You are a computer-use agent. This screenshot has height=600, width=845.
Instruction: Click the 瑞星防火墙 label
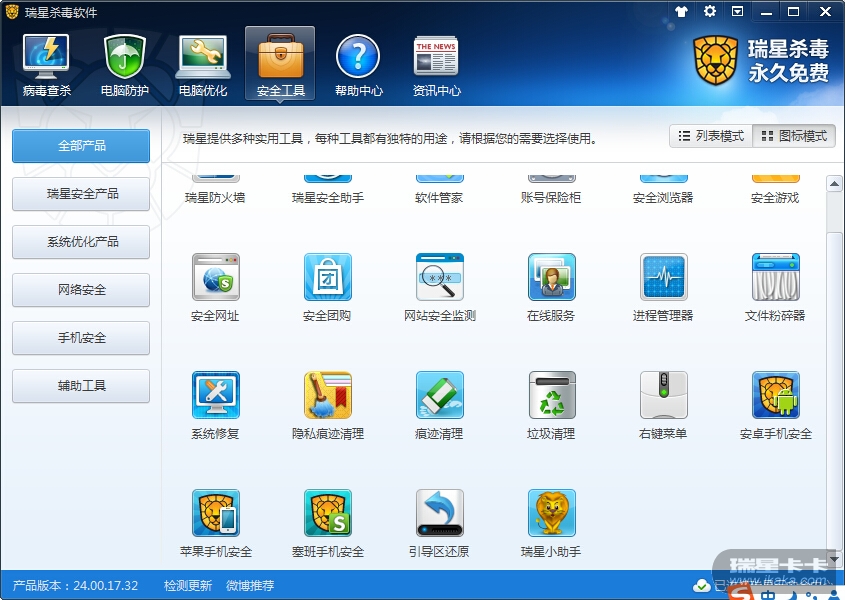pos(215,198)
